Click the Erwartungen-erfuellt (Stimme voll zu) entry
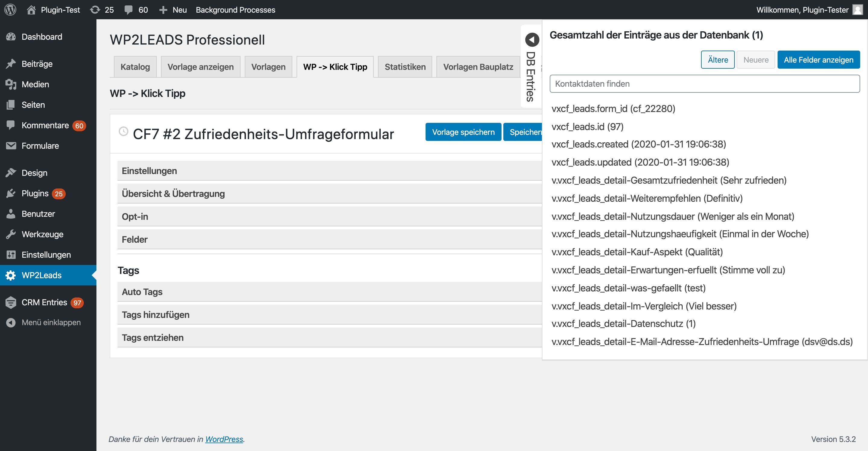The image size is (868, 451). pyautogui.click(x=668, y=270)
